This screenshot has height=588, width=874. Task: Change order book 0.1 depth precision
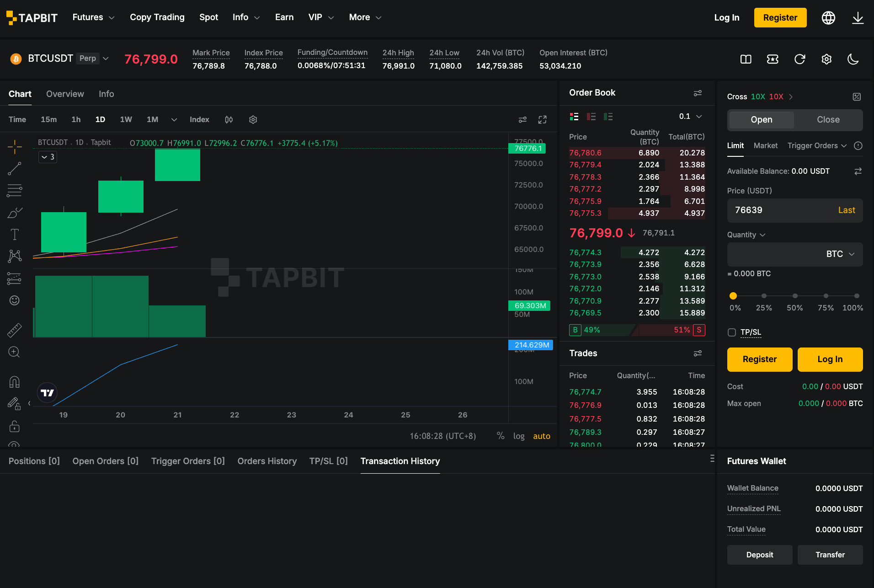tap(690, 116)
